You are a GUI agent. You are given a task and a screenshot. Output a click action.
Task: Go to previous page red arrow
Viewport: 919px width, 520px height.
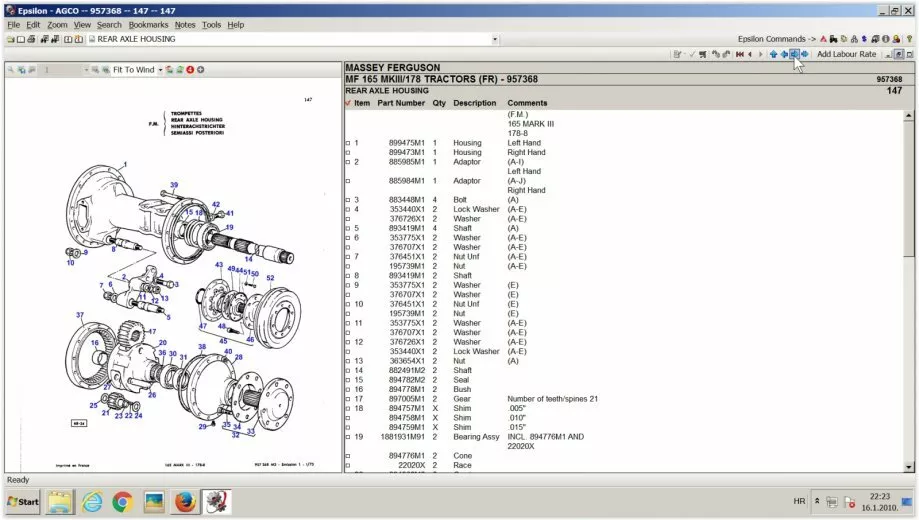point(750,54)
